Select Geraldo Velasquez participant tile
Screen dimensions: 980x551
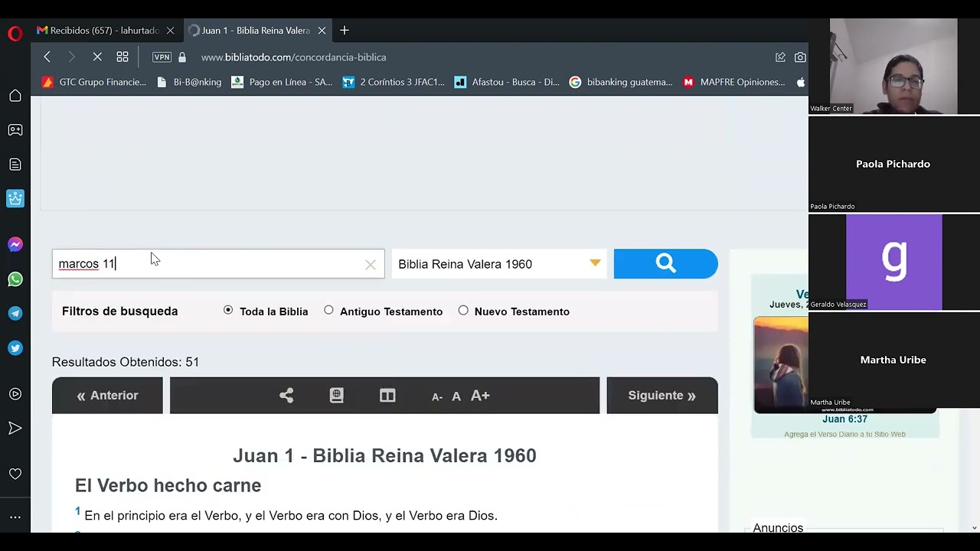[x=893, y=262]
